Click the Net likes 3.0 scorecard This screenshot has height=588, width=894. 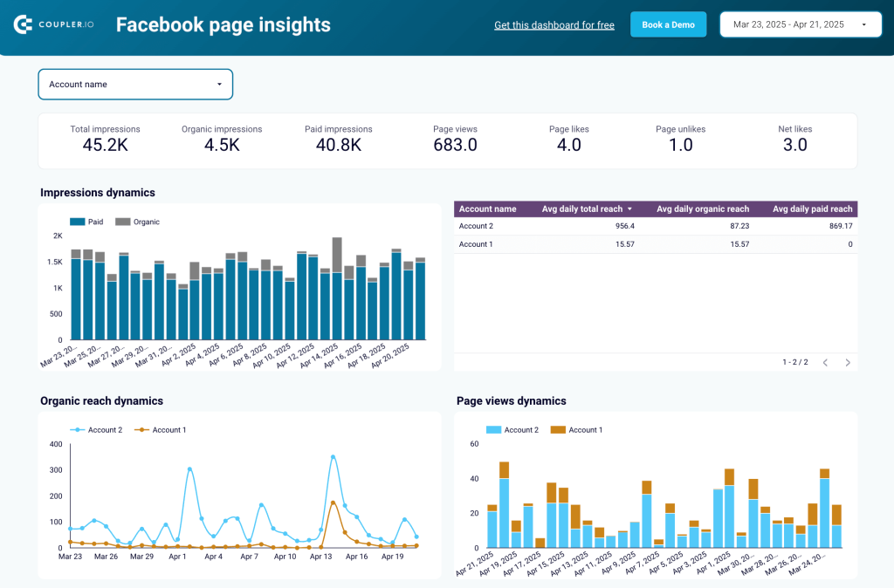point(795,140)
